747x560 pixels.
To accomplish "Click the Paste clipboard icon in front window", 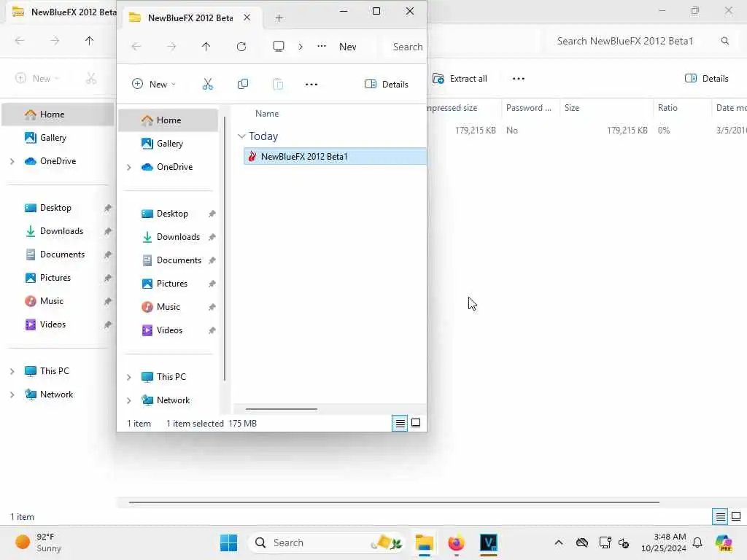I will tap(278, 85).
